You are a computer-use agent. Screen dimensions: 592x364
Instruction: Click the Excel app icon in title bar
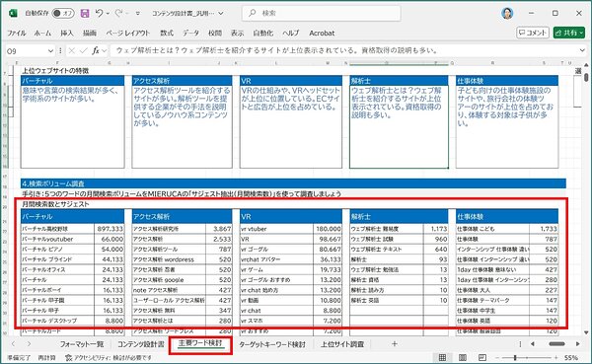coord(13,13)
